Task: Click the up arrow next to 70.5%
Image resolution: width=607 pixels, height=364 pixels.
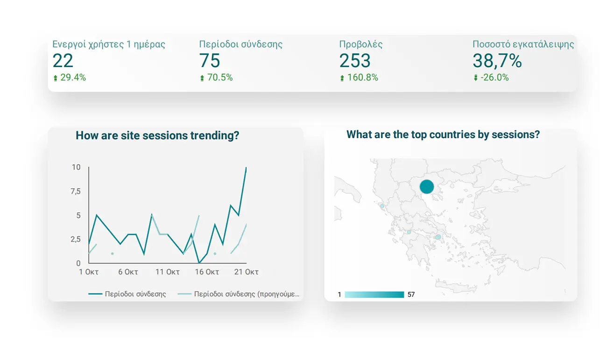Action: point(202,78)
